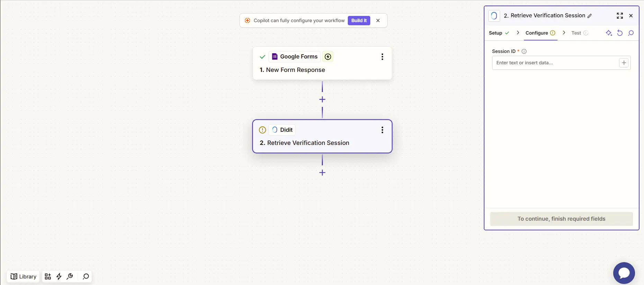Screen dimensions: 644x285
Task: Select the add-step blocks icon in bottom toolbar
Action: 47,276
